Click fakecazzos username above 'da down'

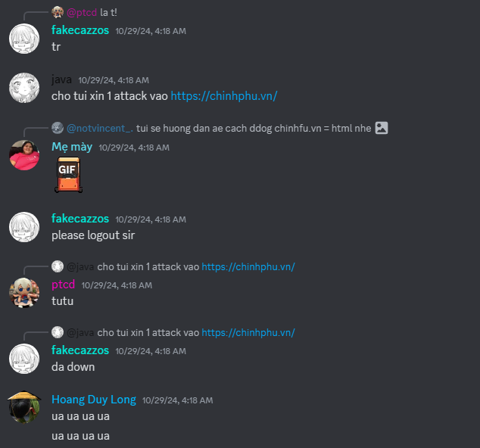[80, 350]
